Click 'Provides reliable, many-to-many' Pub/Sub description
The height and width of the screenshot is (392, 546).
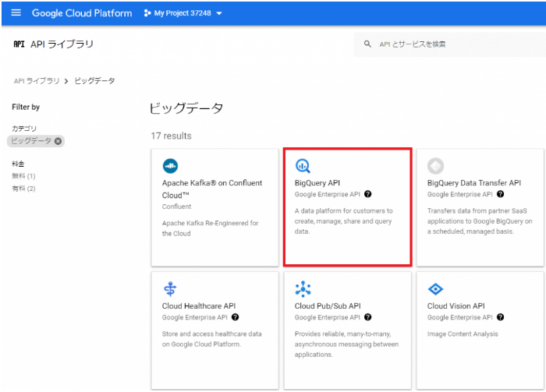[x=346, y=344]
